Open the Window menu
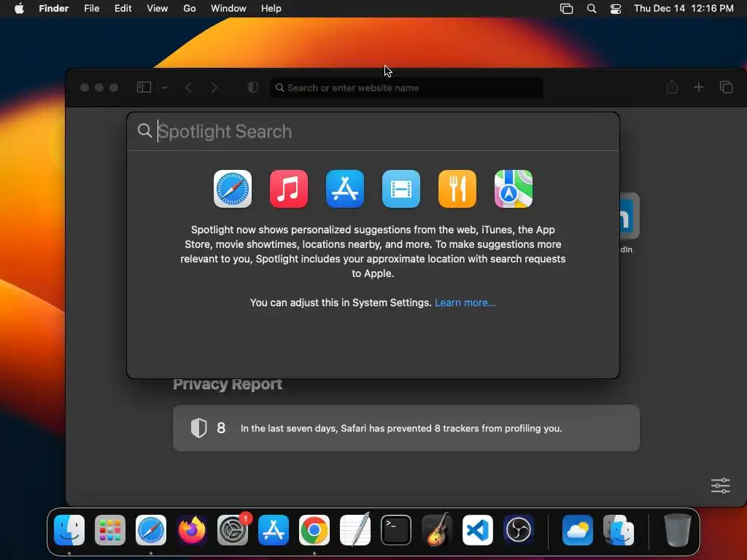Viewport: 747px width, 560px height. (x=228, y=9)
